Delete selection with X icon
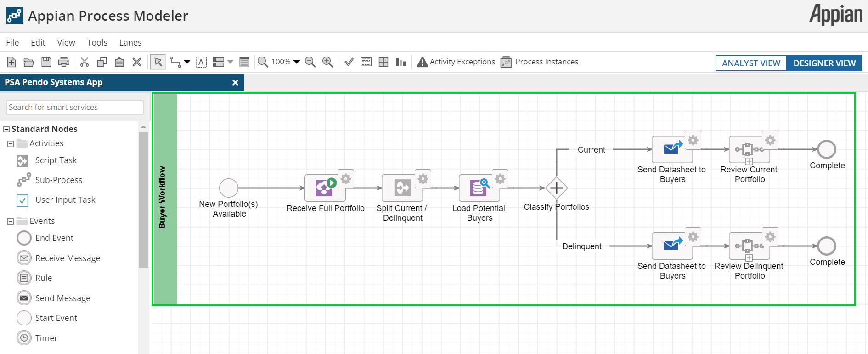The width and height of the screenshot is (868, 354). [x=137, y=62]
